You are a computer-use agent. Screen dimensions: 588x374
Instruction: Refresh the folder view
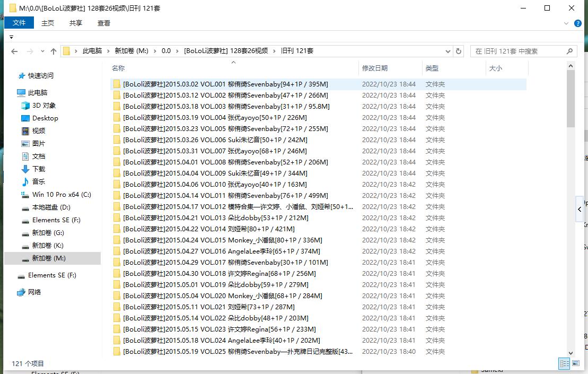coord(459,51)
